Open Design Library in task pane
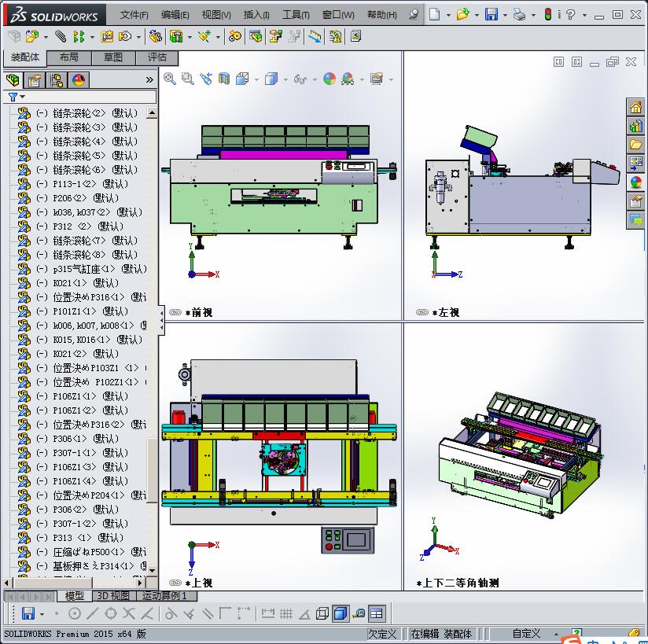 coord(635,126)
